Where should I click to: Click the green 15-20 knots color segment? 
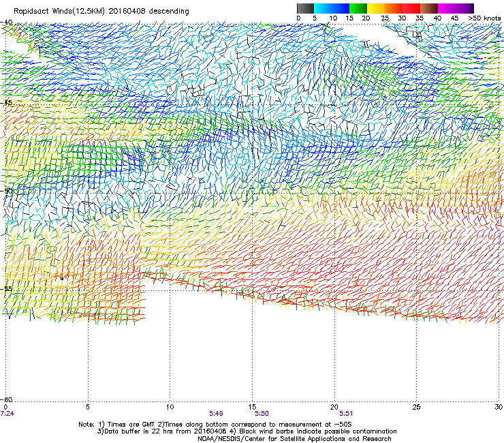point(358,8)
